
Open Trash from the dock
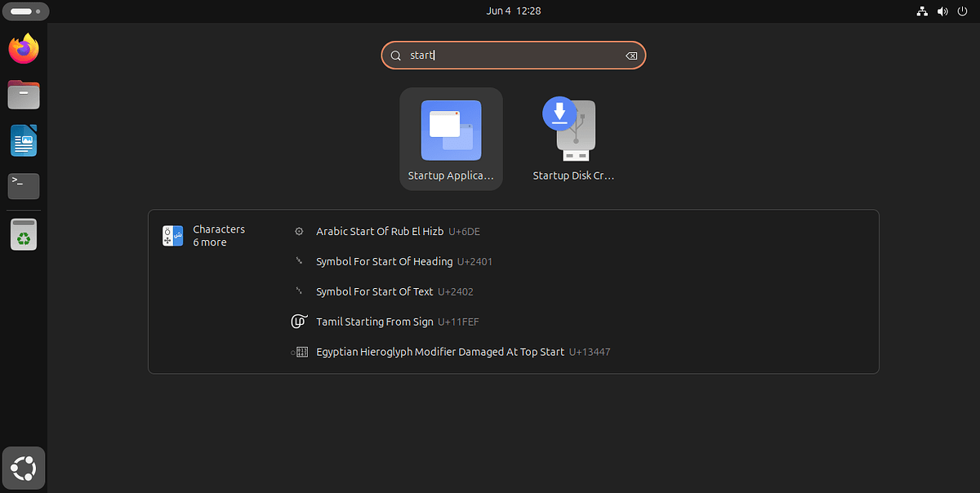pyautogui.click(x=24, y=235)
